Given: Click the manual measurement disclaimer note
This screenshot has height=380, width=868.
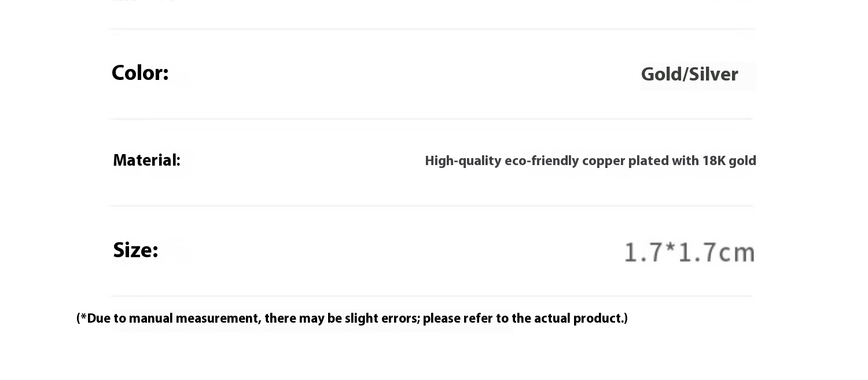Looking at the screenshot, I should (352, 319).
